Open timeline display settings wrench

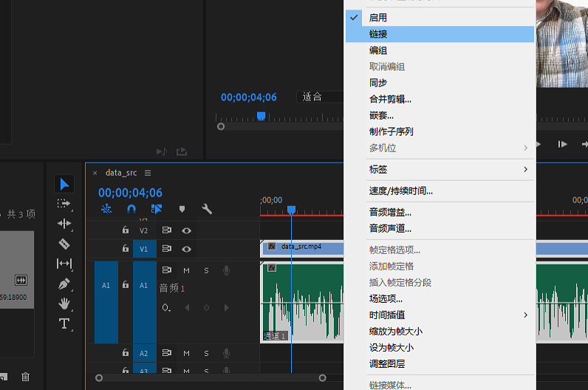tap(207, 209)
